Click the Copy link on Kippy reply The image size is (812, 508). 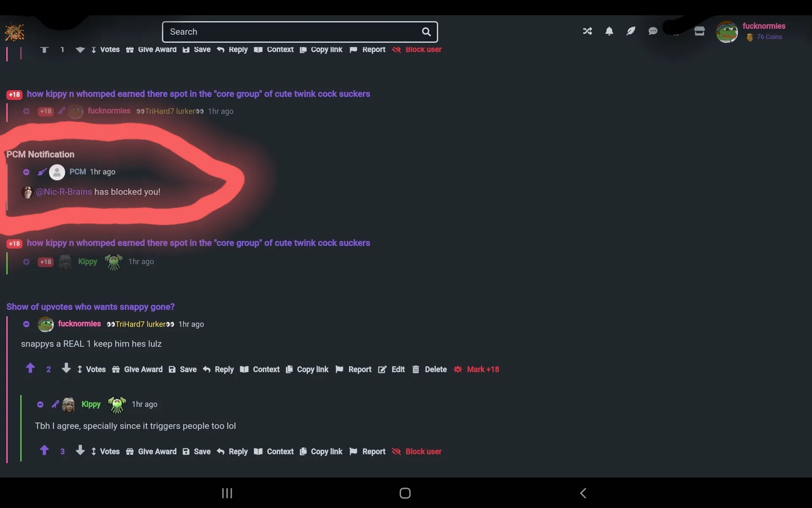[326, 451]
